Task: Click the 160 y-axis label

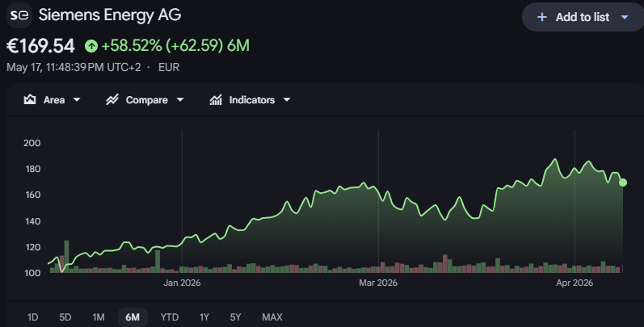Action: pyautogui.click(x=32, y=195)
